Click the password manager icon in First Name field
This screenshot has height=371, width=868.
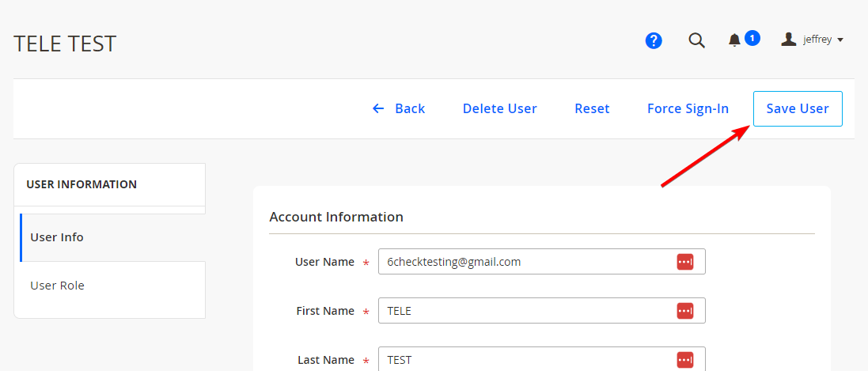685,311
